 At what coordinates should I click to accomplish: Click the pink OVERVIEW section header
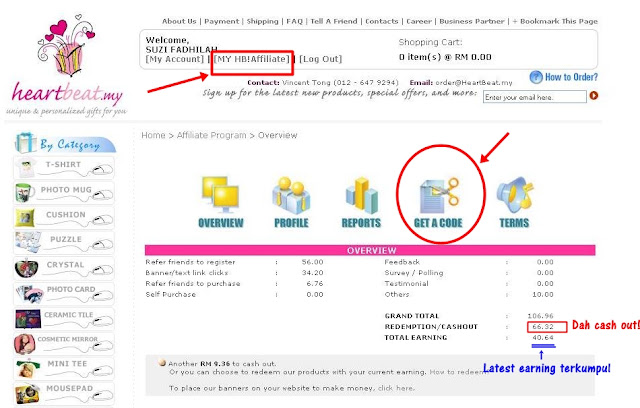(x=370, y=250)
